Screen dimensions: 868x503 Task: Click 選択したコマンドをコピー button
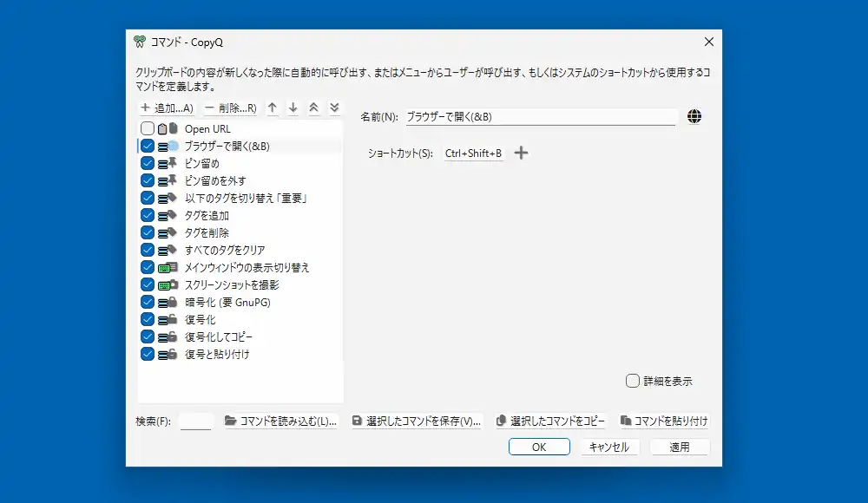550,421
